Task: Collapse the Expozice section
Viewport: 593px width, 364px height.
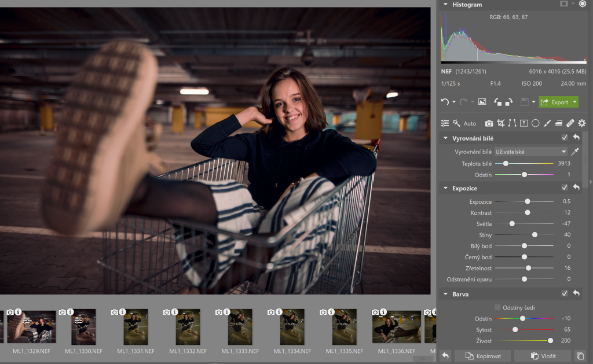Action: [x=445, y=188]
